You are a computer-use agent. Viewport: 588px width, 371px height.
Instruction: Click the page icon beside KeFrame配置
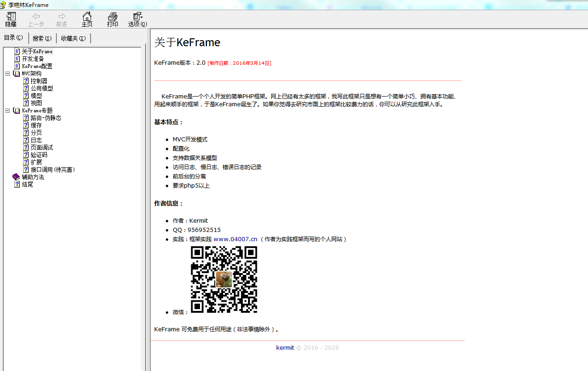[17, 66]
